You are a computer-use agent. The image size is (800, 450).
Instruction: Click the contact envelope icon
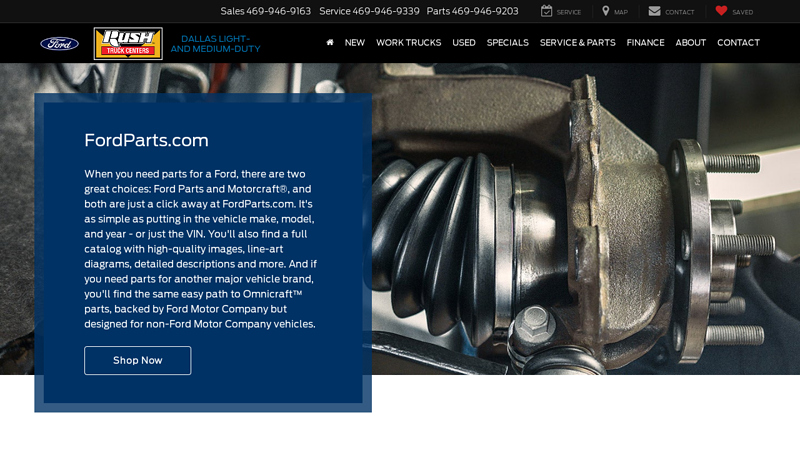click(x=655, y=11)
